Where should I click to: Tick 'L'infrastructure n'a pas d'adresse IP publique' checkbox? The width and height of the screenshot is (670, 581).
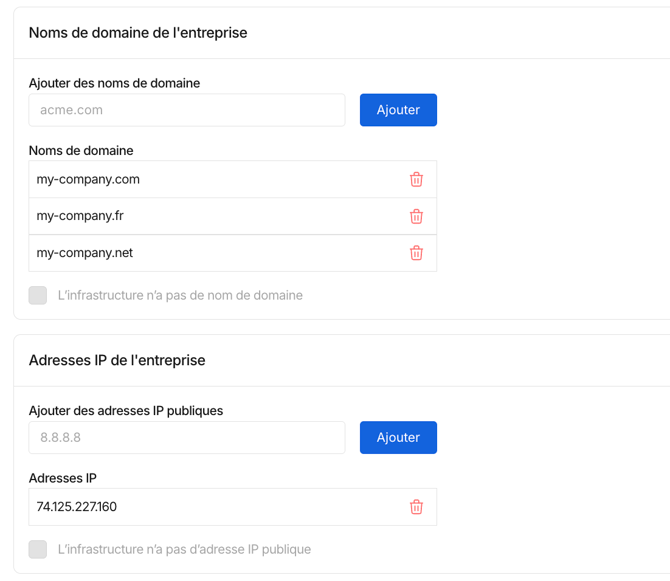[x=38, y=549]
